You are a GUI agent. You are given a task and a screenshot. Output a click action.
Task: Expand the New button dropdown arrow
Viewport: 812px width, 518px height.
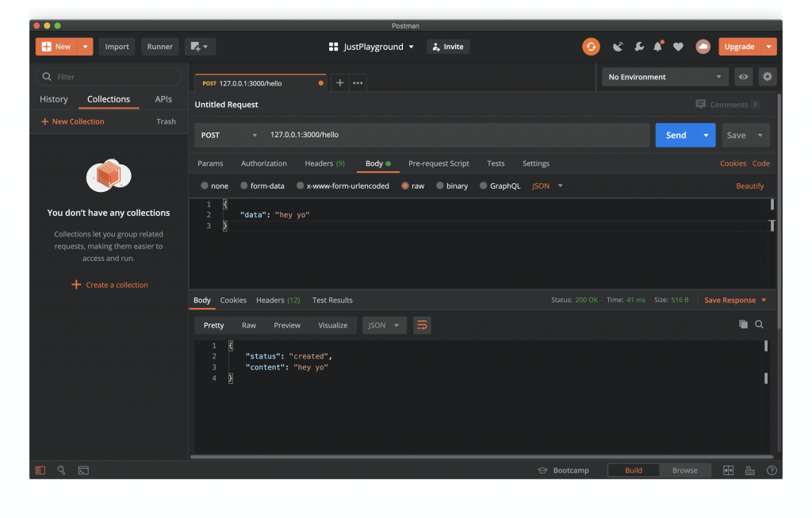(x=85, y=47)
